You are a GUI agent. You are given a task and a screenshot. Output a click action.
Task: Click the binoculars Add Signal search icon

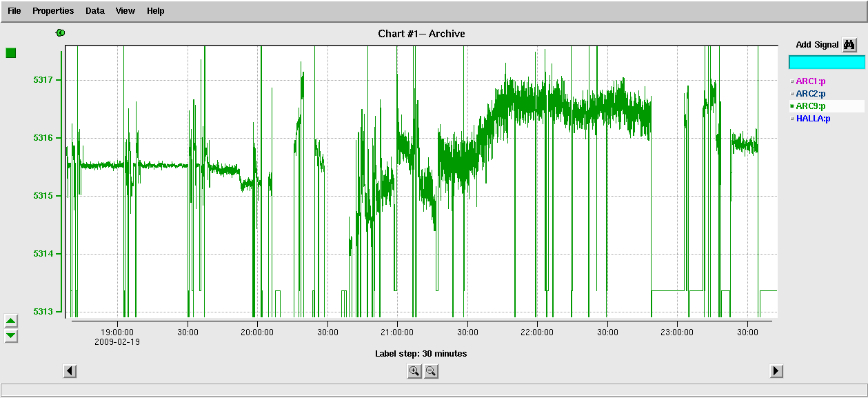(x=849, y=44)
